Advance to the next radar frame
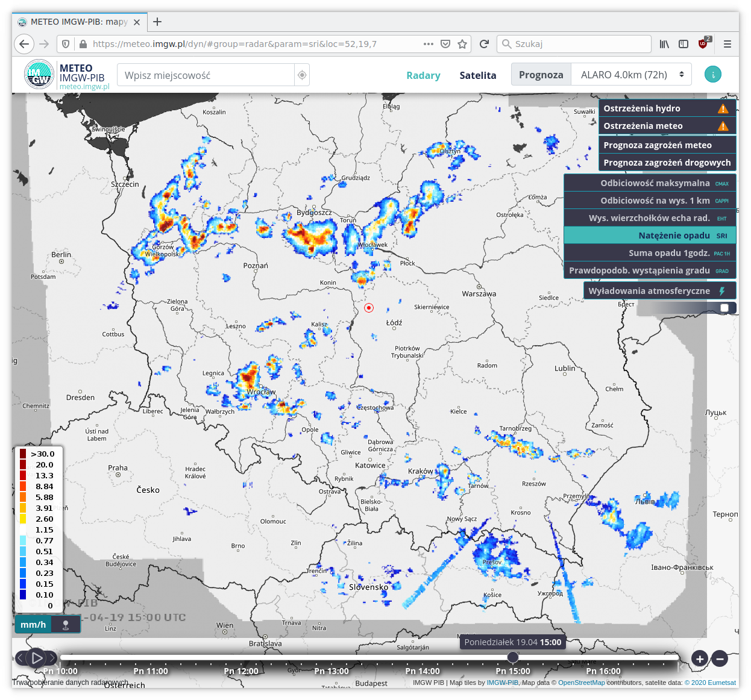Image resolution: width=751 pixels, height=700 pixels. coord(53,658)
